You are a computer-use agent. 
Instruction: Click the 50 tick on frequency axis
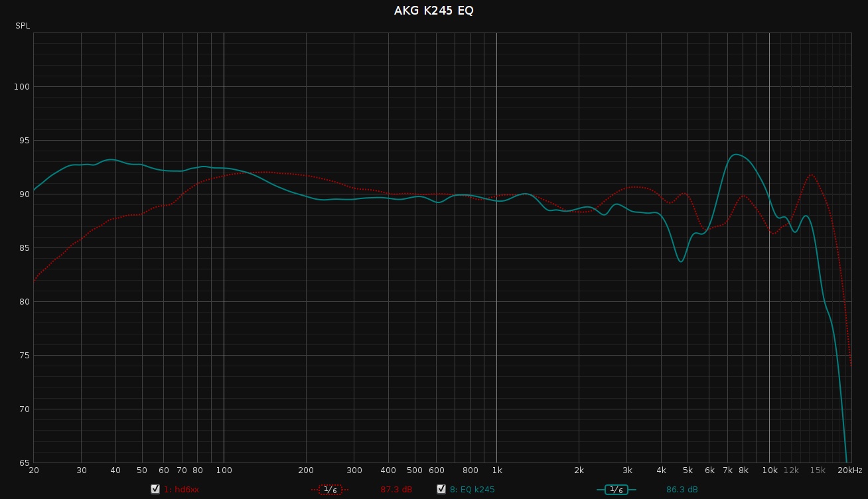pyautogui.click(x=142, y=470)
